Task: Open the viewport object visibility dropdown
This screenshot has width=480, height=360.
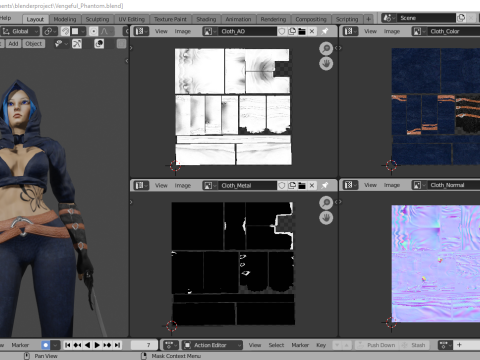Action: point(61,44)
